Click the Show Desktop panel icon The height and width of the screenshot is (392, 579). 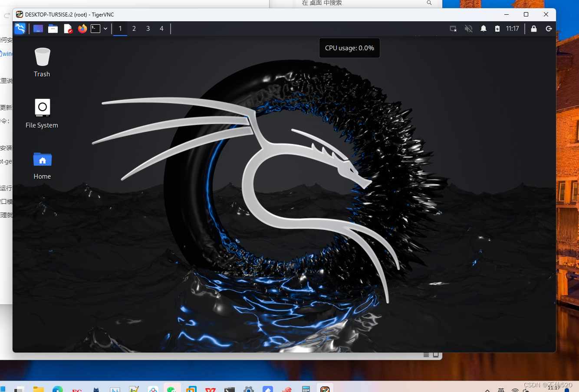38,29
